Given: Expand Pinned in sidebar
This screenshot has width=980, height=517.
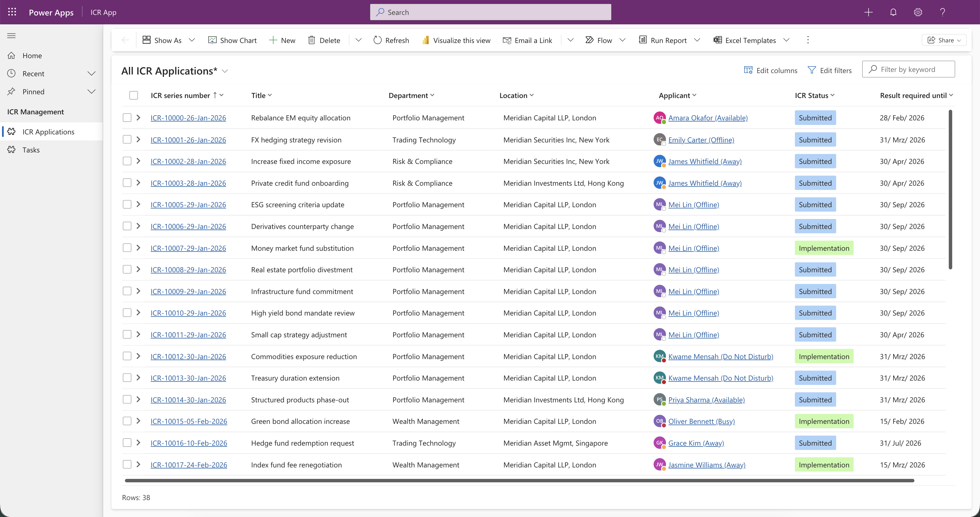Looking at the screenshot, I should click(91, 91).
